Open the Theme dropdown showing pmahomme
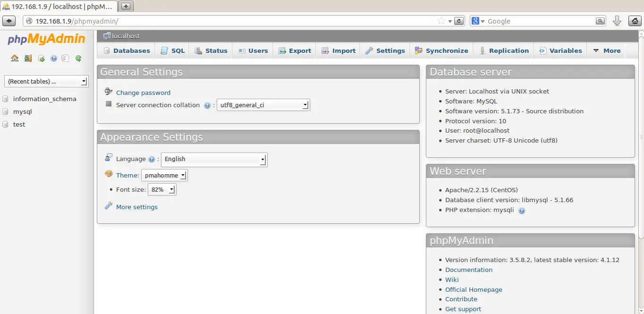644x314 pixels. pyautogui.click(x=164, y=175)
